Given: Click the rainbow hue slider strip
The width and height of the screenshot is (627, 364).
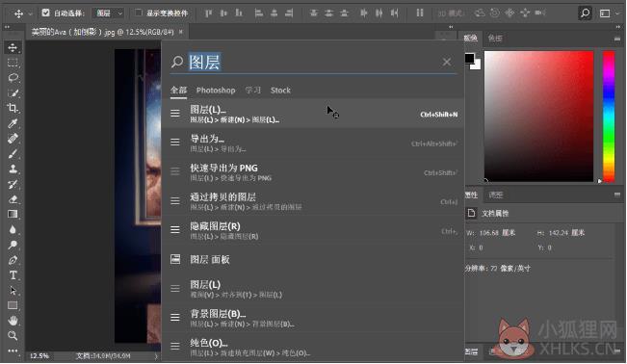Looking at the screenshot, I should coord(609,117).
